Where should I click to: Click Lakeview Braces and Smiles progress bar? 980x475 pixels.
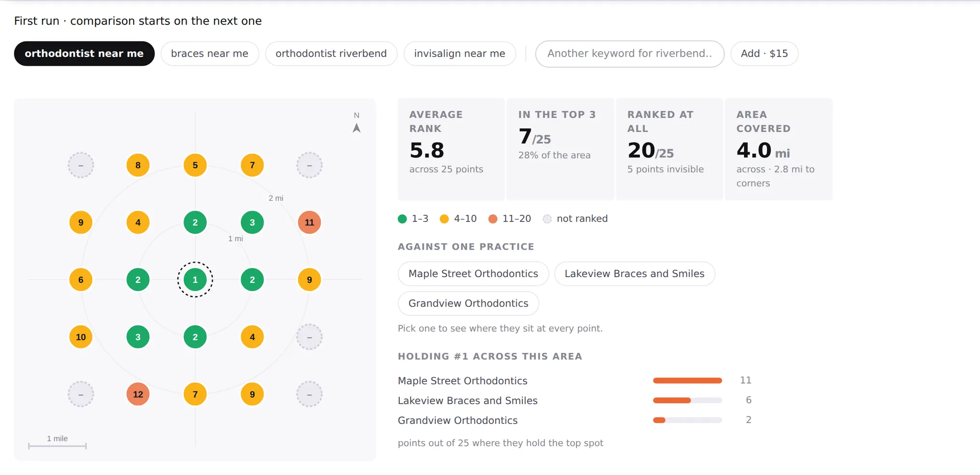coord(687,400)
